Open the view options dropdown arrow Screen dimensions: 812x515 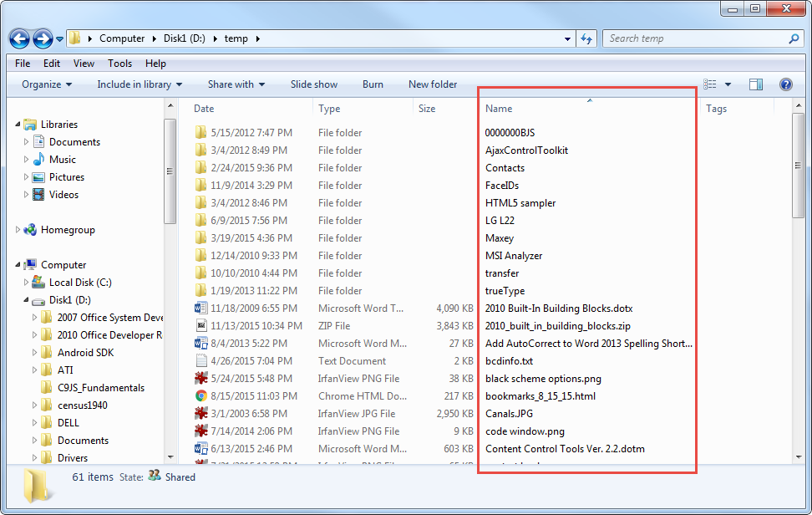(728, 84)
